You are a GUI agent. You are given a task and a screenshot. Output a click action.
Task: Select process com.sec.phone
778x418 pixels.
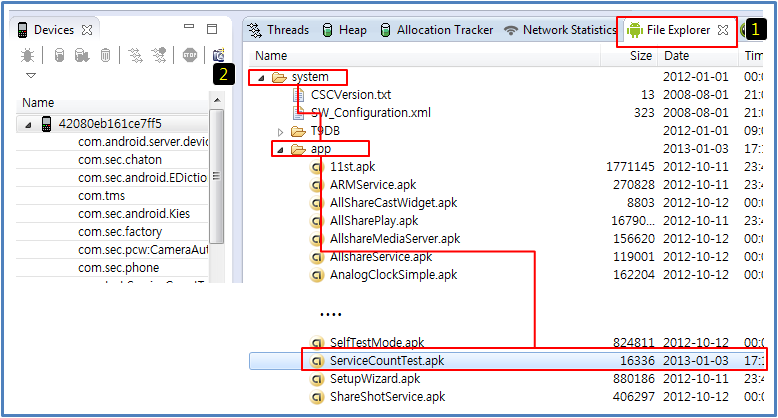(x=119, y=268)
